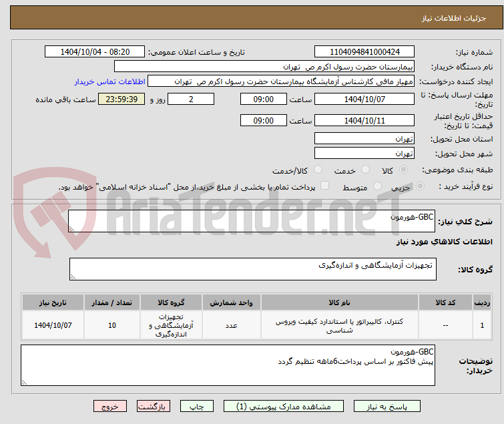Click the remaining days field showing 2

point(191,99)
